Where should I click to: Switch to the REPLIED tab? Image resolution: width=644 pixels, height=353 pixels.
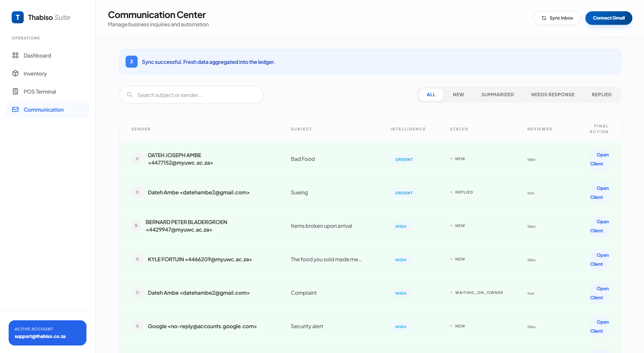(x=602, y=94)
